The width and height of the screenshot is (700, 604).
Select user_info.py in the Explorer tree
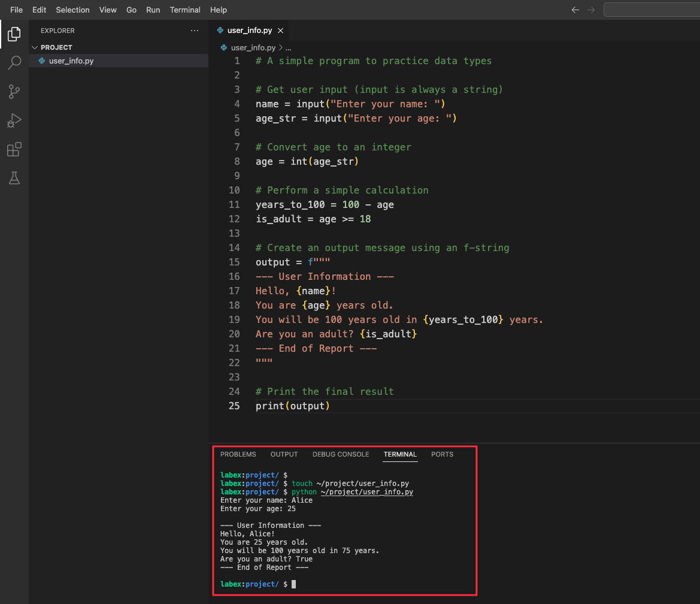pos(71,61)
